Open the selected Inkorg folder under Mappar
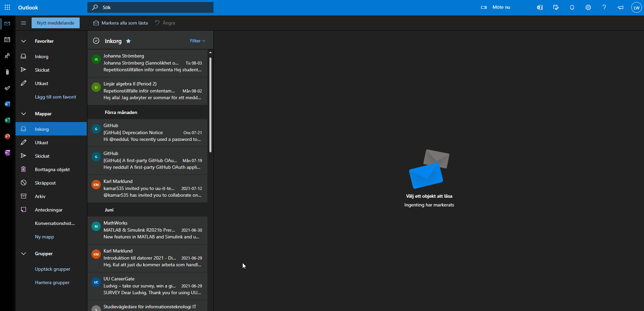 (51, 129)
